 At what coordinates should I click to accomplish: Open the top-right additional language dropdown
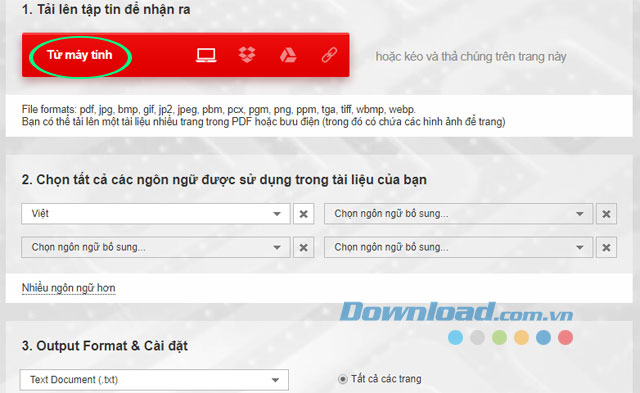point(458,214)
